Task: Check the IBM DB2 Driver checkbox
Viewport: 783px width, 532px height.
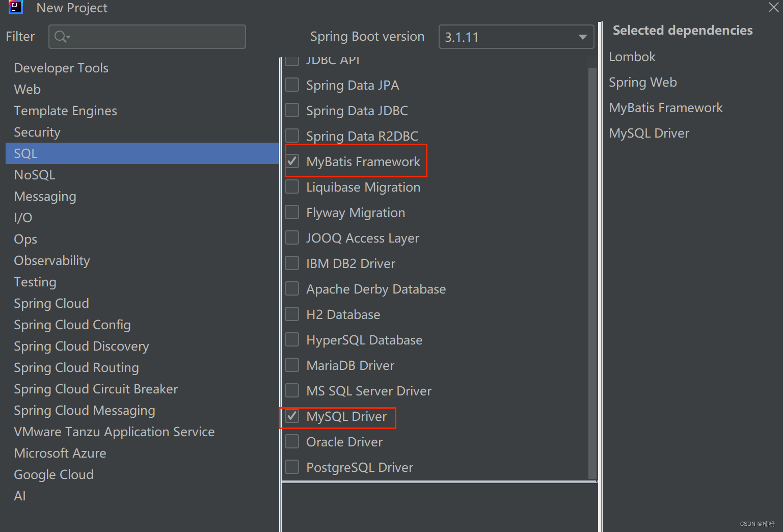Action: [x=292, y=263]
